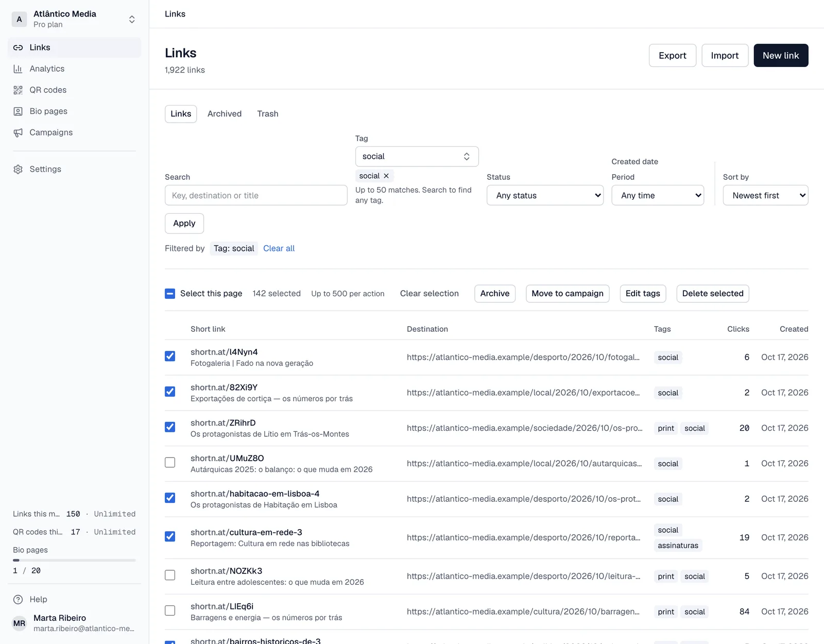Viewport: 824px width, 644px height.
Task: Open the Status dropdown
Action: tap(545, 195)
